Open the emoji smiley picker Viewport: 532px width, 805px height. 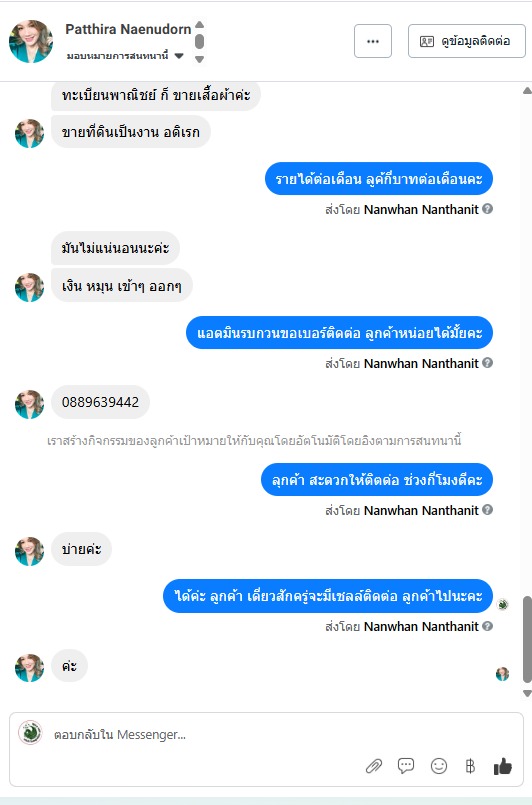click(x=439, y=766)
